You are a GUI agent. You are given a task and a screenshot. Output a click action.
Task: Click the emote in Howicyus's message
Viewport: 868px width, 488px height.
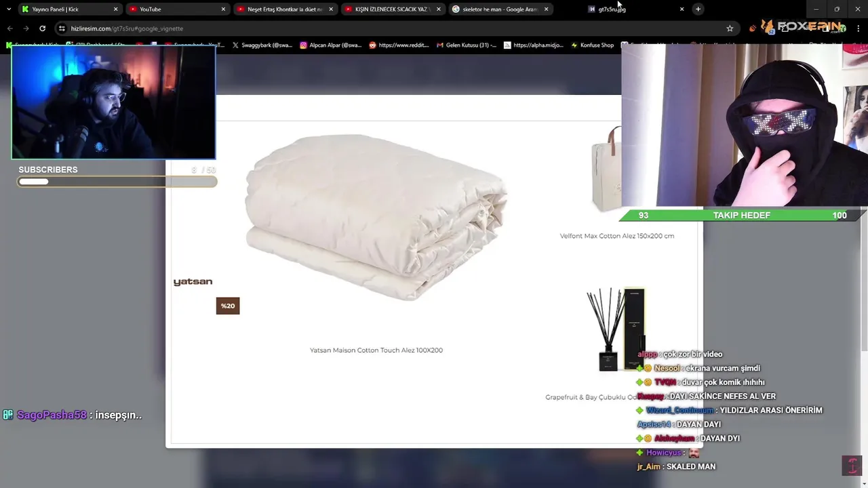(694, 453)
